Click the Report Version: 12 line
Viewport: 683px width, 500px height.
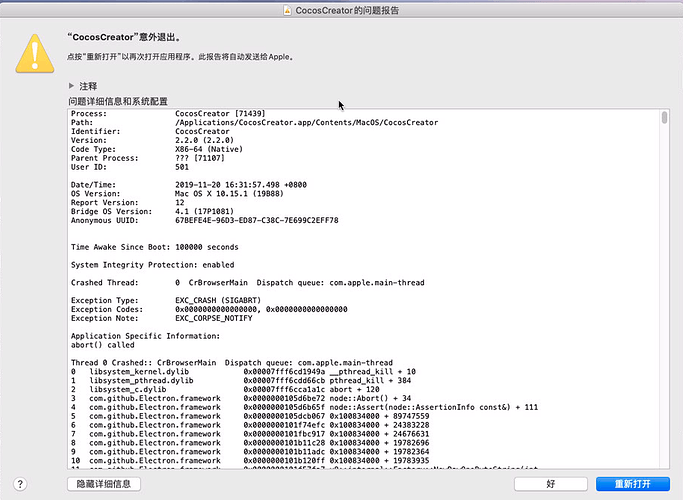tap(128, 203)
